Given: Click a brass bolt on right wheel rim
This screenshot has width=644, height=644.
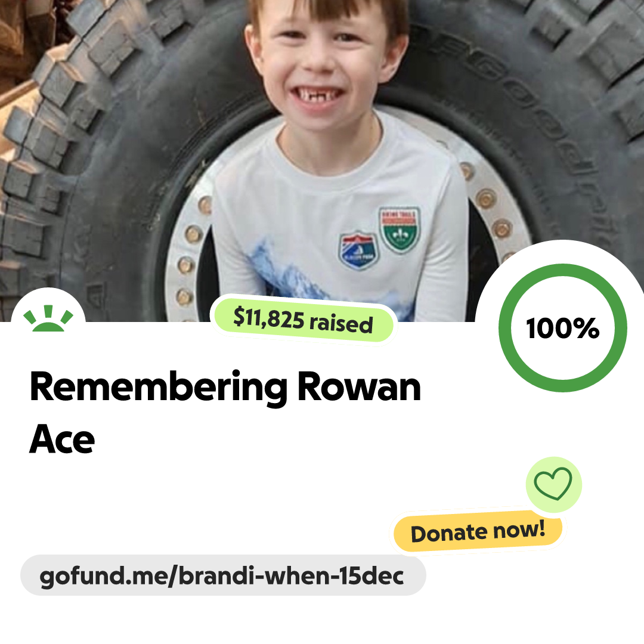Looking at the screenshot, I should pyautogui.click(x=486, y=199).
